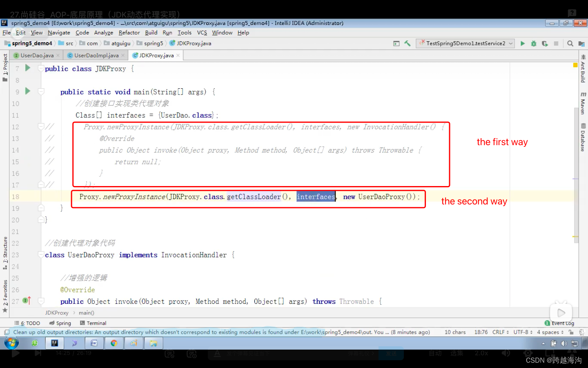The height and width of the screenshot is (368, 588).
Task: Open Word from the taskbar
Action: (94, 343)
